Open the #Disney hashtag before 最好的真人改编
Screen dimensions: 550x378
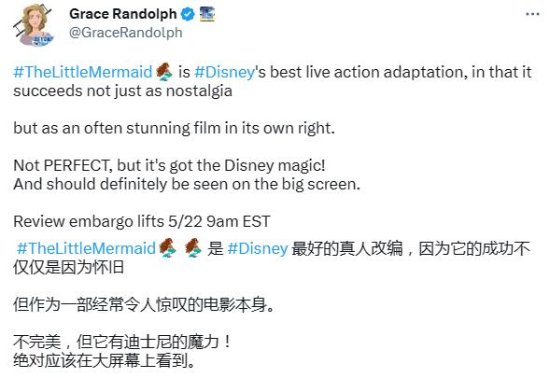(258, 248)
